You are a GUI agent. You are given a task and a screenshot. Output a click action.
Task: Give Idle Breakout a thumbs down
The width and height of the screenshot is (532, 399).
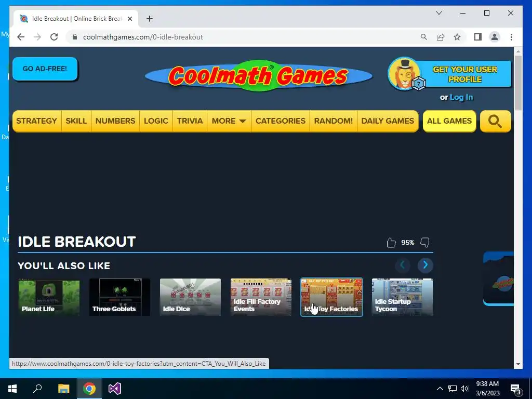click(x=425, y=243)
